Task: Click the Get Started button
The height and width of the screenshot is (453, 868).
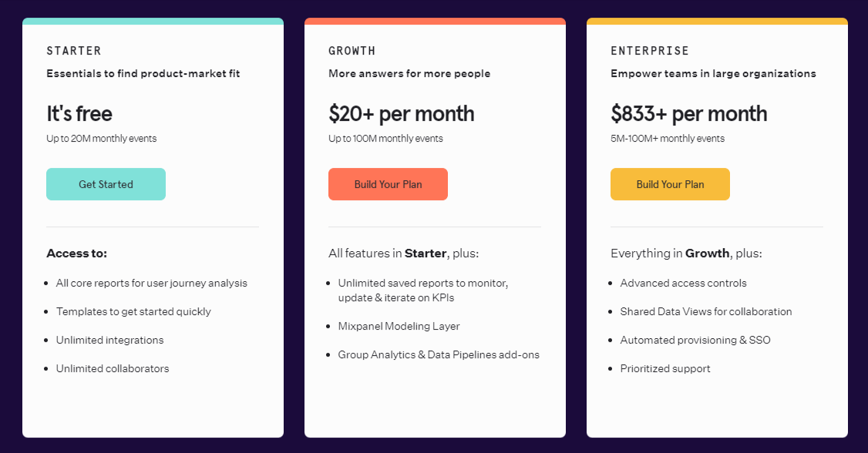Action: (106, 184)
